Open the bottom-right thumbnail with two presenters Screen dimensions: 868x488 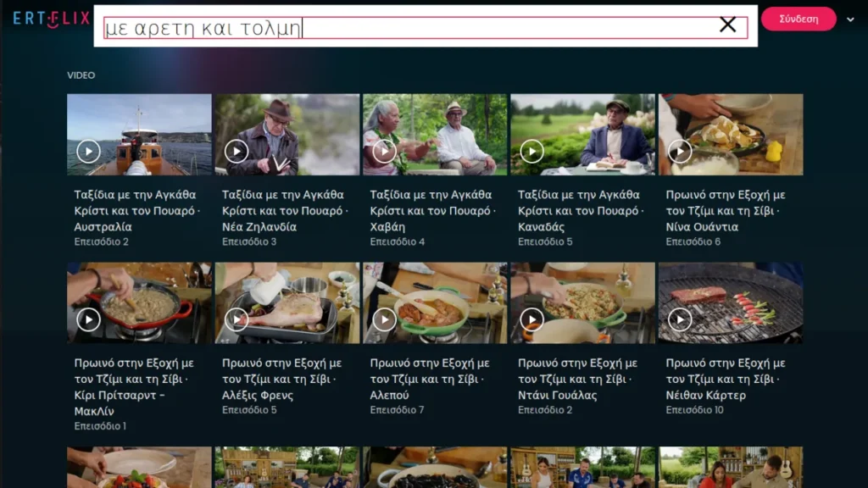[x=731, y=468]
